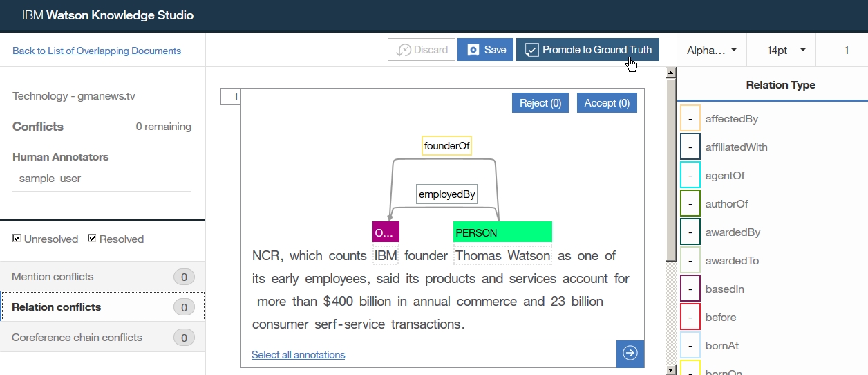Toggle the Unresolved checkbox
Viewport: 868px width, 375px height.
click(x=17, y=239)
